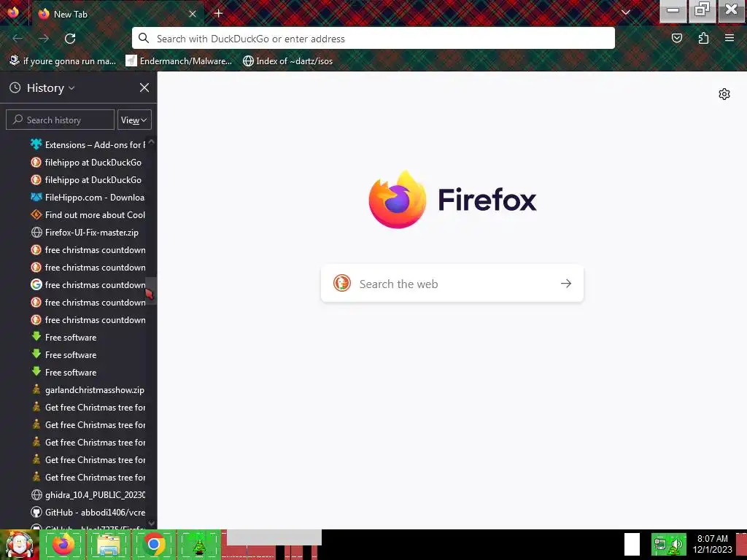This screenshot has width=747, height=560.
Task: Go forward one page
Action: 44,39
